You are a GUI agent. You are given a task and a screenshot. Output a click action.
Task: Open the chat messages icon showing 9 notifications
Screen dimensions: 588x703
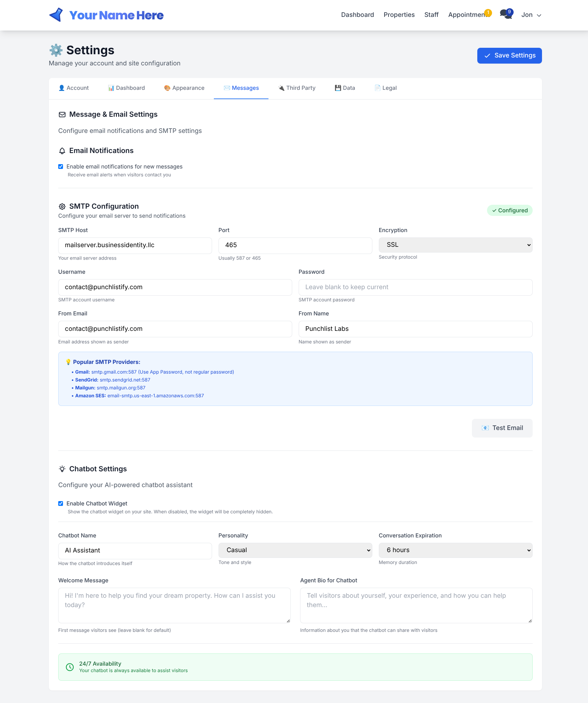[505, 14]
